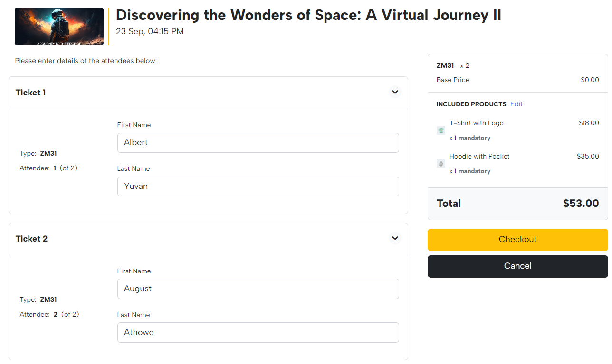The height and width of the screenshot is (364, 612).
Task: Click the Discovering the Wonders of Space title
Action: (308, 15)
